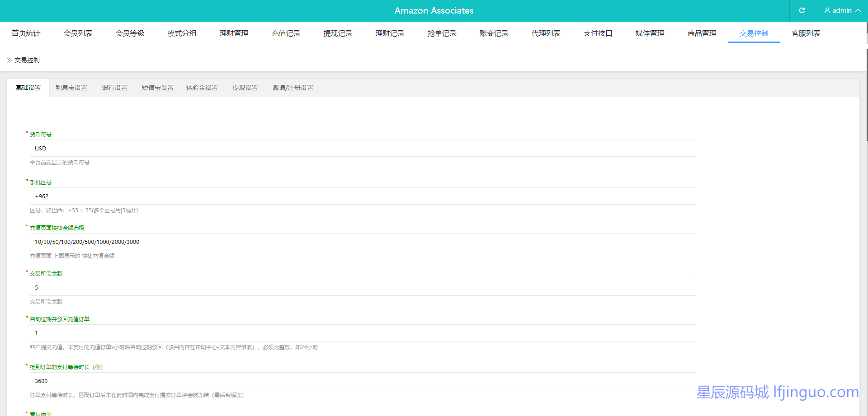Open the 首页统计 menu item
The image size is (868, 416).
coord(26,33)
